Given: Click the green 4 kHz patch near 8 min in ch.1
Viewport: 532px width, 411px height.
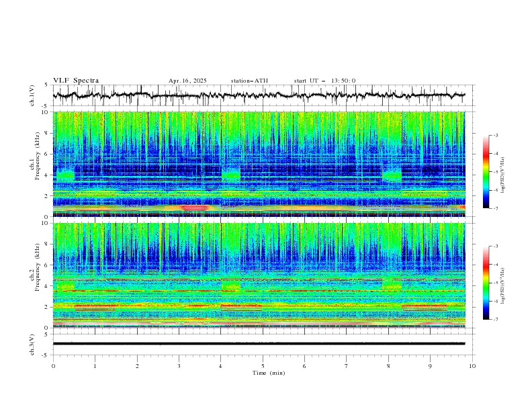Looking at the screenshot, I should pos(392,175).
